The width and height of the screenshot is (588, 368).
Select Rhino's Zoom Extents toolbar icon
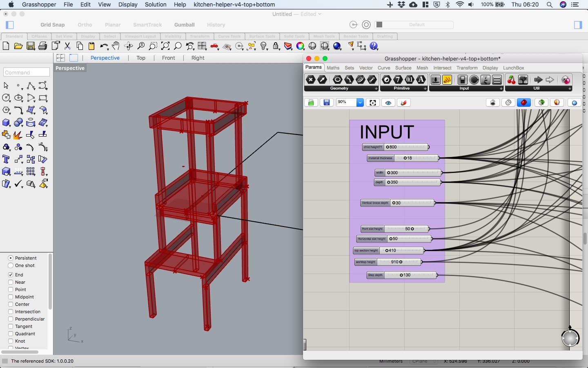tap(166, 46)
